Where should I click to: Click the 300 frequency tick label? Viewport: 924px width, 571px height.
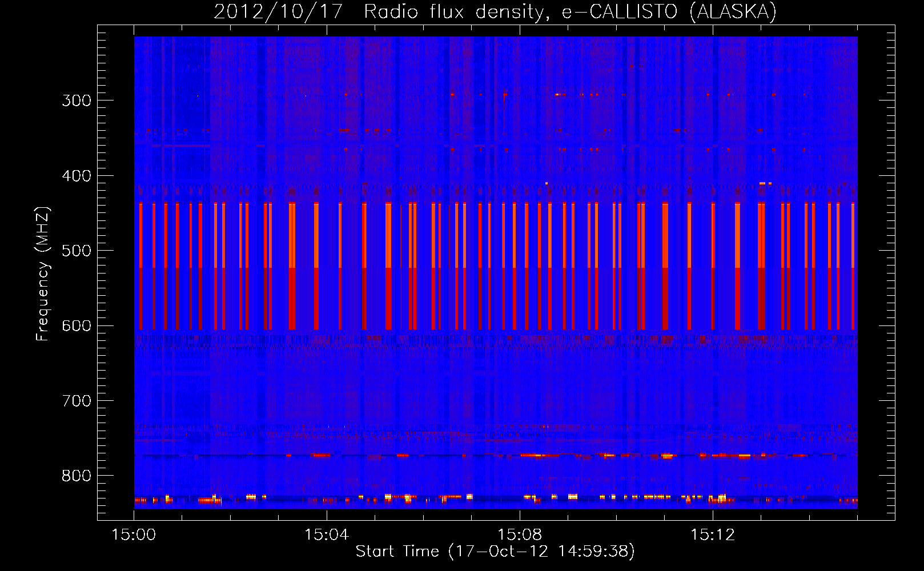[77, 100]
